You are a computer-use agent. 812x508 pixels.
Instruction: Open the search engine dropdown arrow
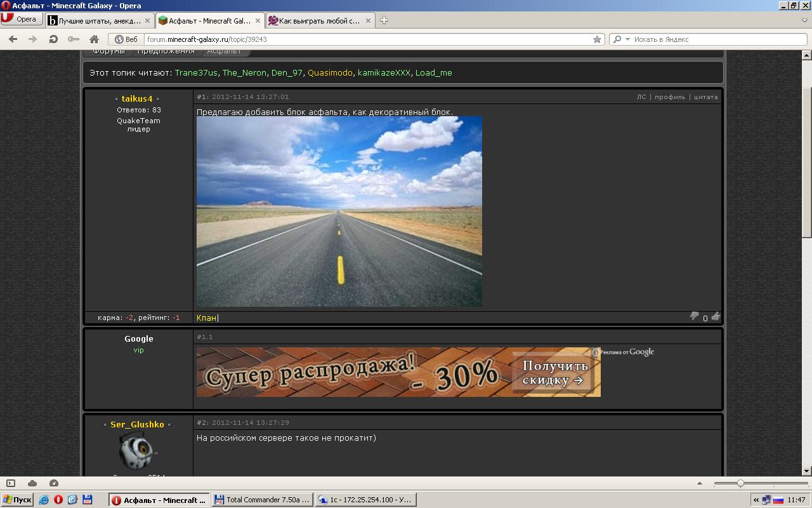pyautogui.click(x=627, y=39)
